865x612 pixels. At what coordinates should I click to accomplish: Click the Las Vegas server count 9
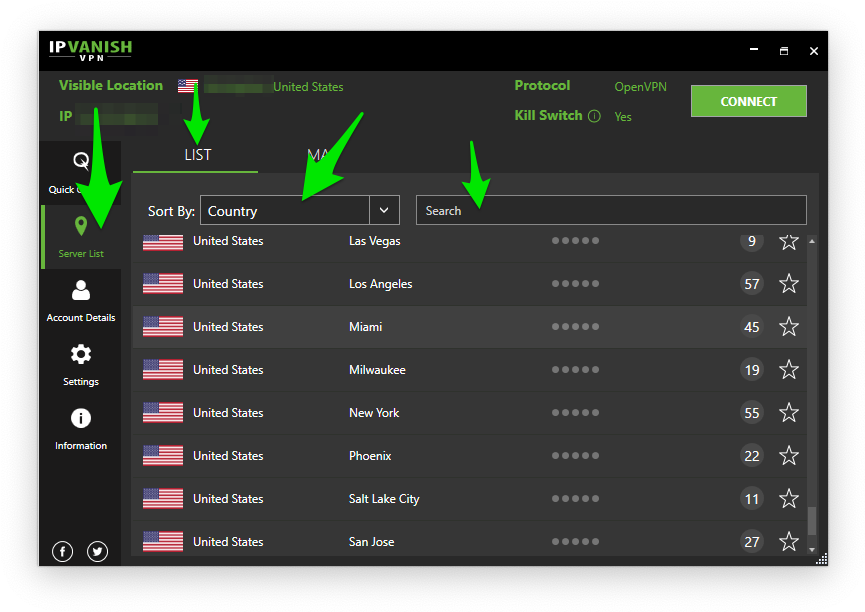pos(752,241)
